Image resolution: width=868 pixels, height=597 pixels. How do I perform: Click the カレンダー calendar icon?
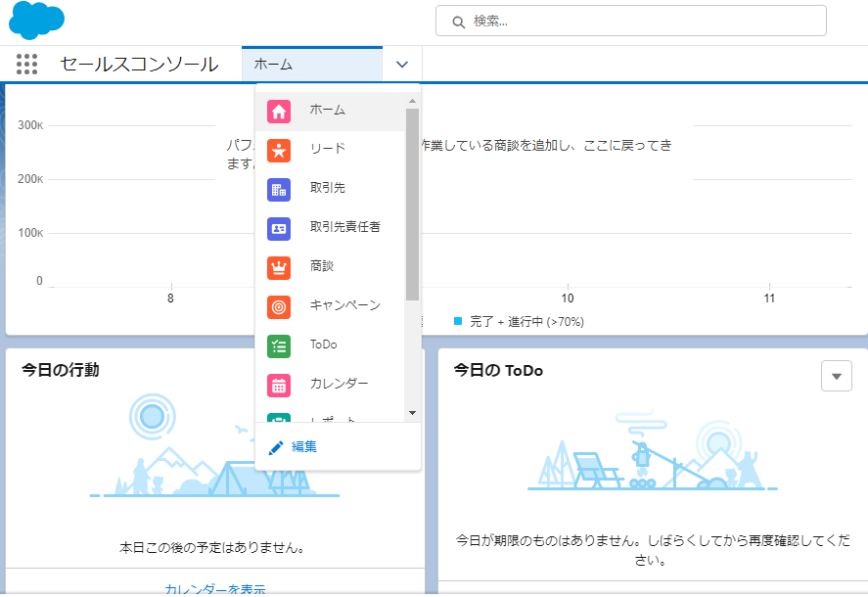[279, 385]
